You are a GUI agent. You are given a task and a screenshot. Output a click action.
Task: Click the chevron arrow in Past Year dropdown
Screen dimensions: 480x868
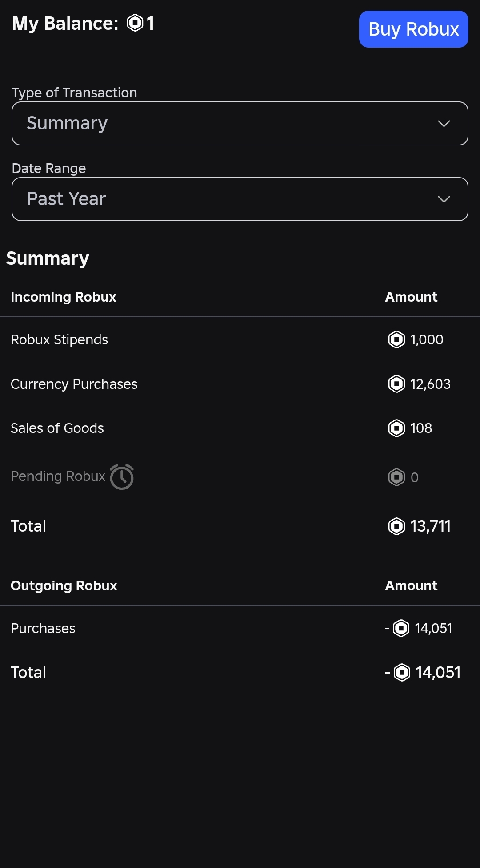(x=444, y=199)
